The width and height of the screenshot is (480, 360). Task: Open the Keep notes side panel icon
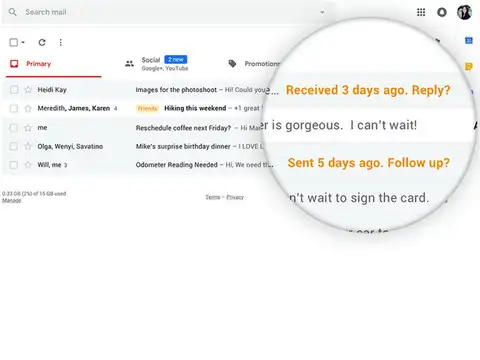tap(469, 66)
